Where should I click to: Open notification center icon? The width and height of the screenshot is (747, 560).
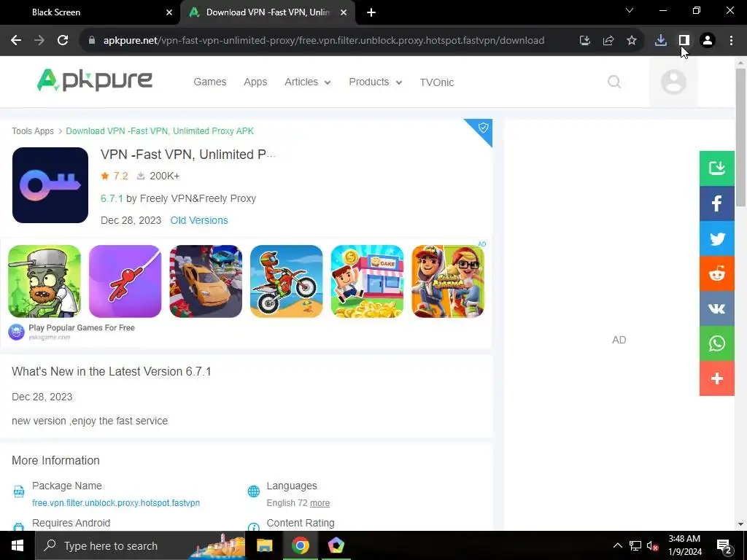pyautogui.click(x=724, y=545)
